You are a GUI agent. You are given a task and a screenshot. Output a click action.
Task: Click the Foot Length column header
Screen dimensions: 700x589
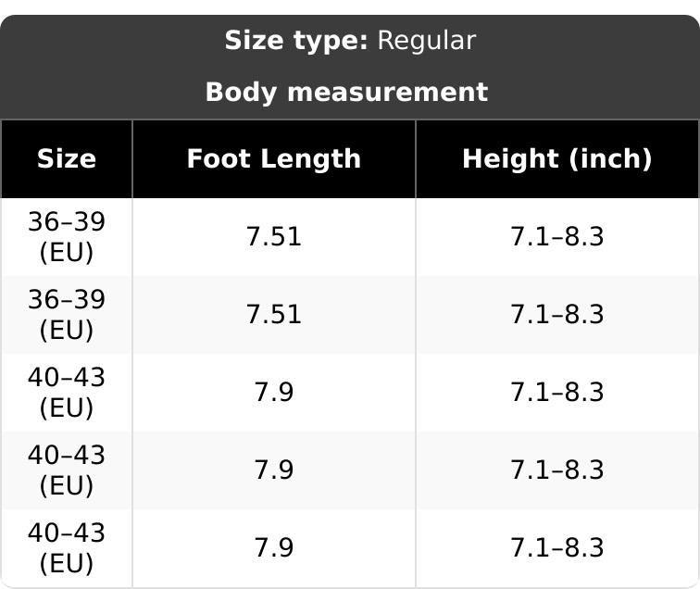274,159
